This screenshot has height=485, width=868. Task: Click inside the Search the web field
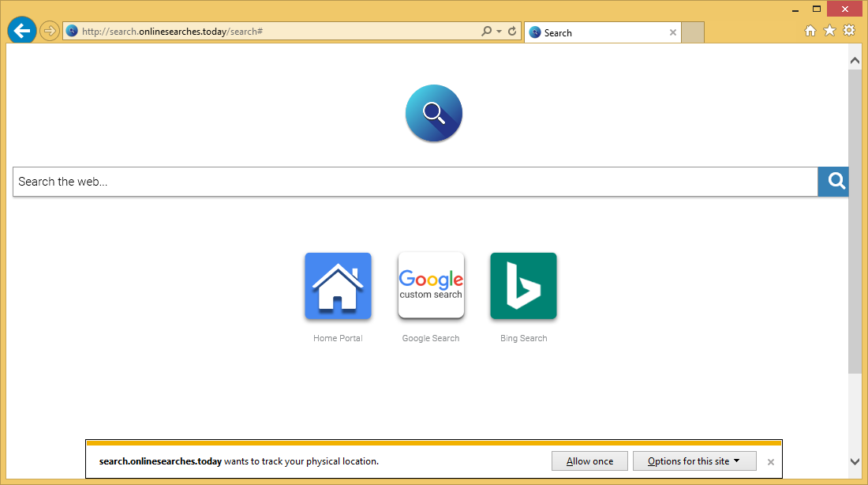[x=414, y=182]
